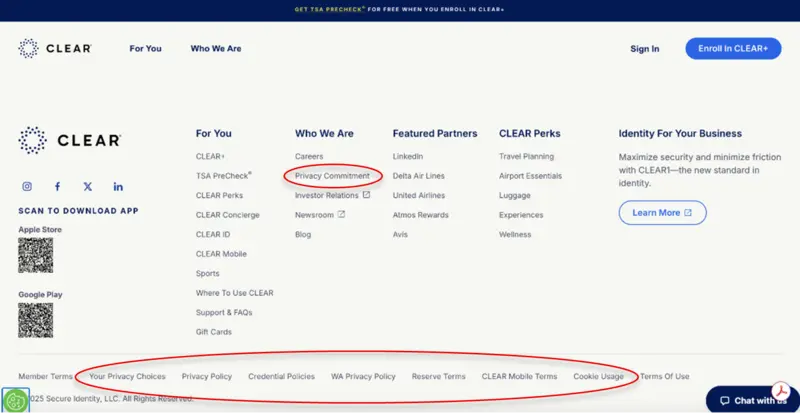
Task: Open the Chat with us widget
Action: pyautogui.click(x=752, y=401)
